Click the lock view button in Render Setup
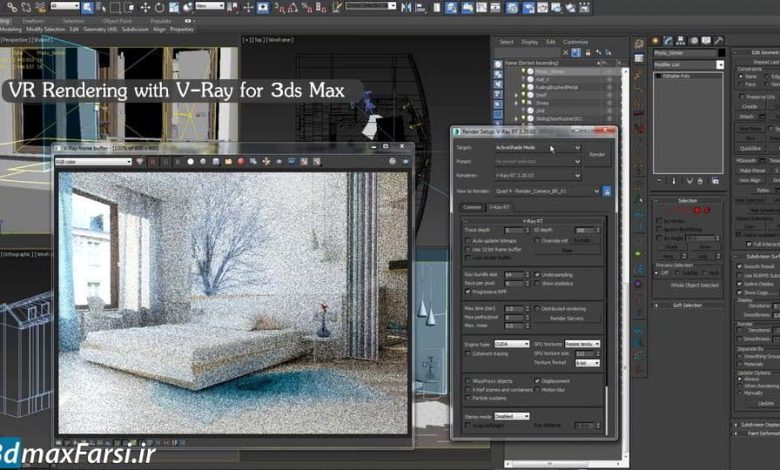Viewport: 780px width, 470px height. pos(607,191)
